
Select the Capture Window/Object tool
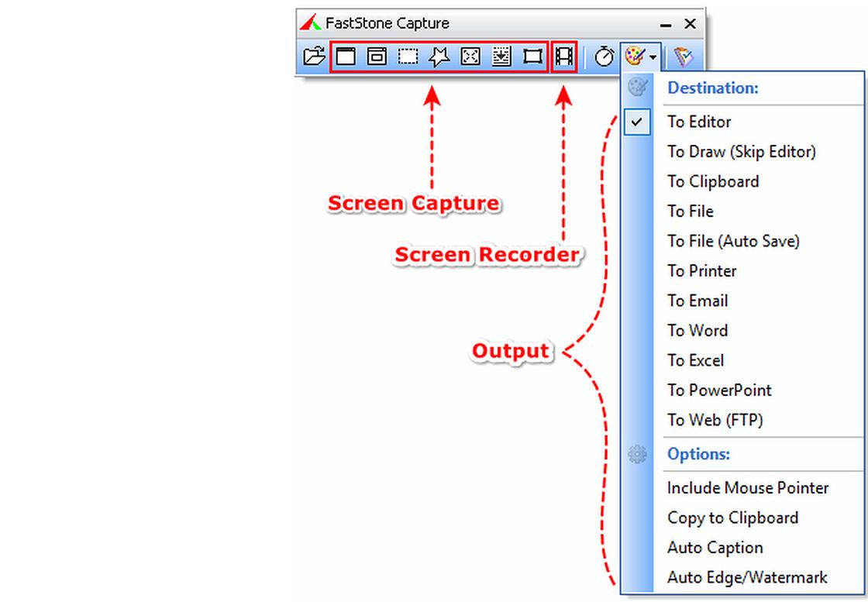pos(377,57)
